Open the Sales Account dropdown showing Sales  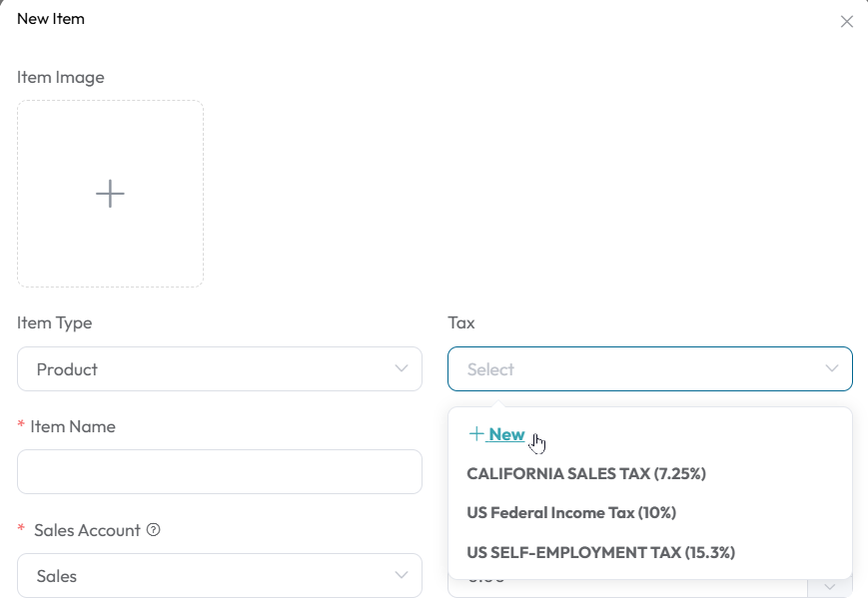[x=220, y=575]
